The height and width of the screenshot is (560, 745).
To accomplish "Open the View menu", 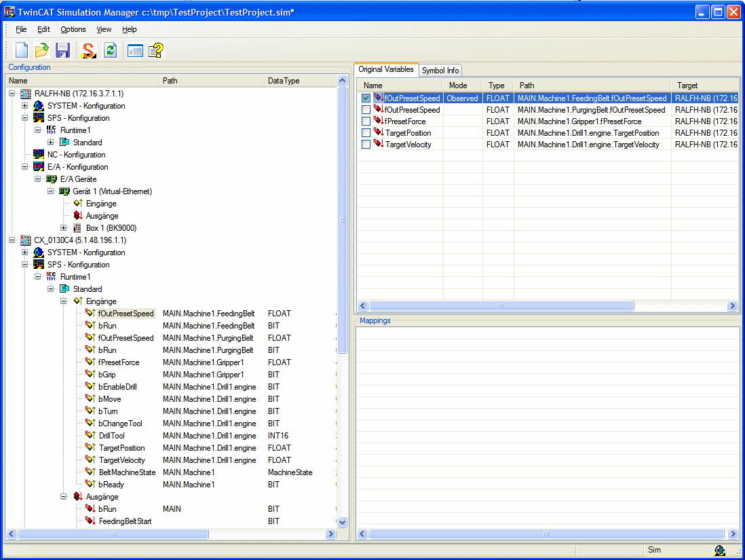I will [x=104, y=29].
